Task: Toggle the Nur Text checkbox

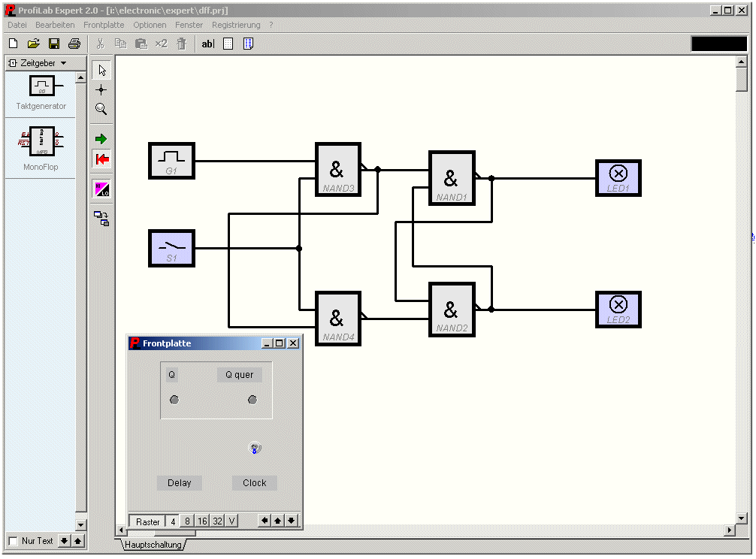Action: click(13, 541)
